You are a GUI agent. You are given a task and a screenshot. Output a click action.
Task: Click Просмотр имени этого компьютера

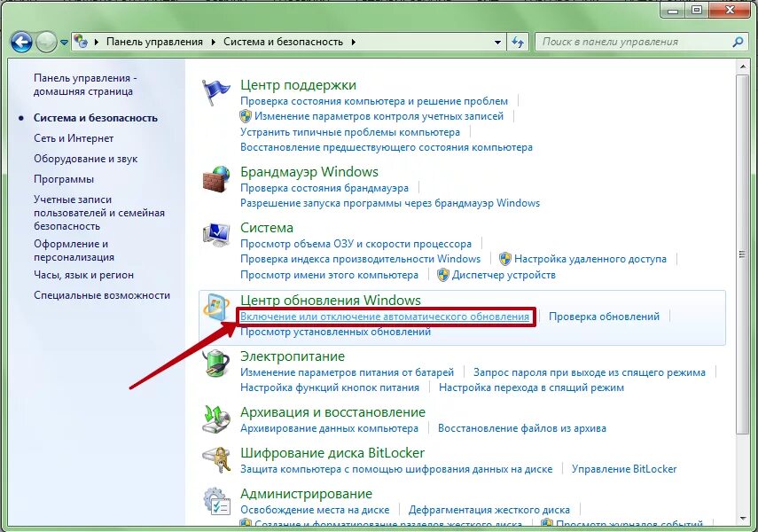coord(329,275)
